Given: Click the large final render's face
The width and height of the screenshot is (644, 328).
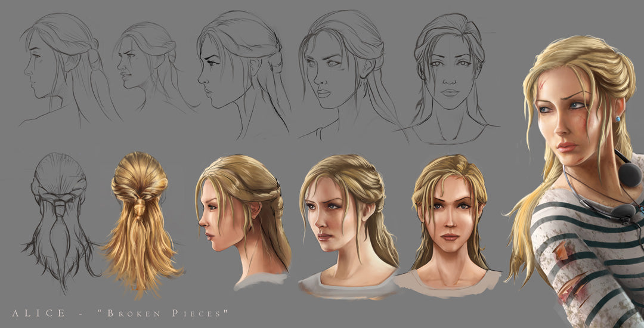Looking at the screenshot, I should [569, 119].
